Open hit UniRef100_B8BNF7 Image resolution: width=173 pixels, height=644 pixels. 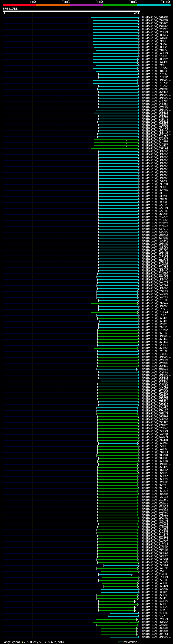point(155,35)
